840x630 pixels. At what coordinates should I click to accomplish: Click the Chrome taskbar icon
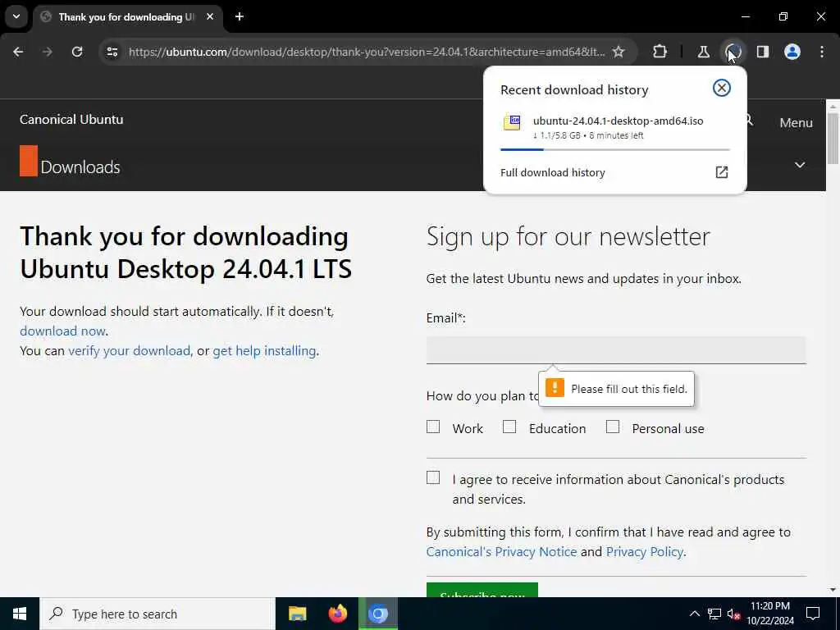tap(378, 614)
